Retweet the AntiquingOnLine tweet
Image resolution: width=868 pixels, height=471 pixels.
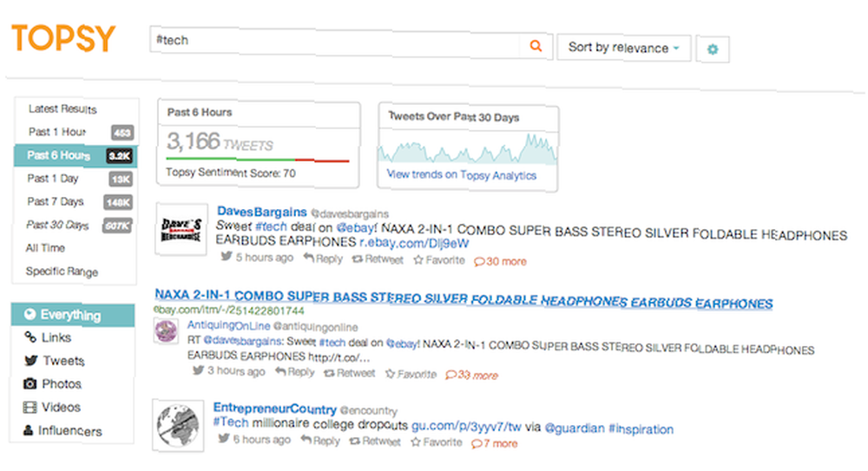pos(349,373)
